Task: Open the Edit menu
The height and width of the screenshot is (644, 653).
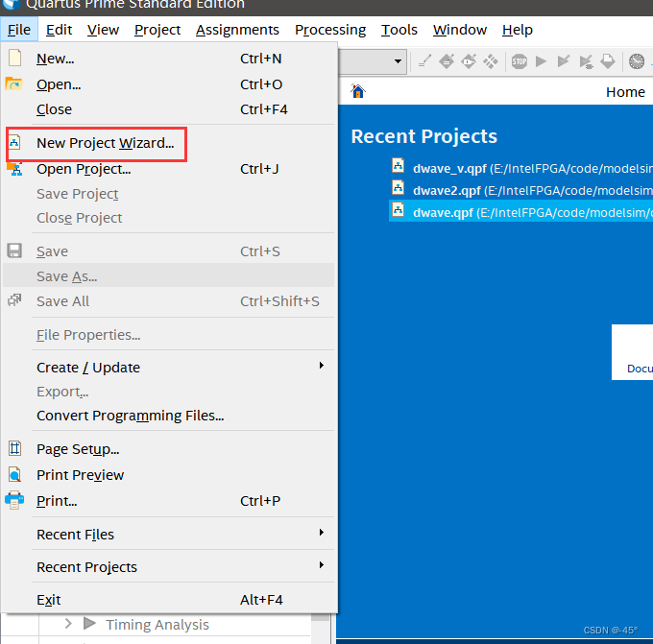Action: (x=59, y=30)
